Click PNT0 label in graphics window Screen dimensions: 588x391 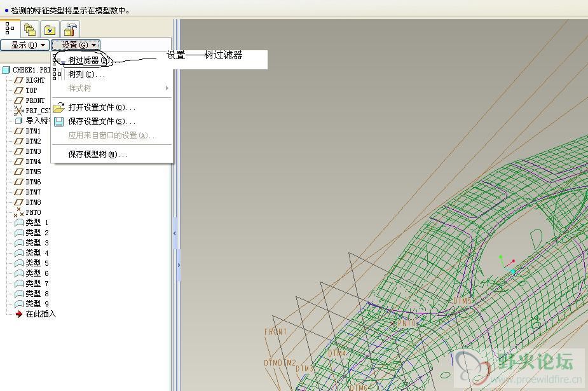point(406,323)
